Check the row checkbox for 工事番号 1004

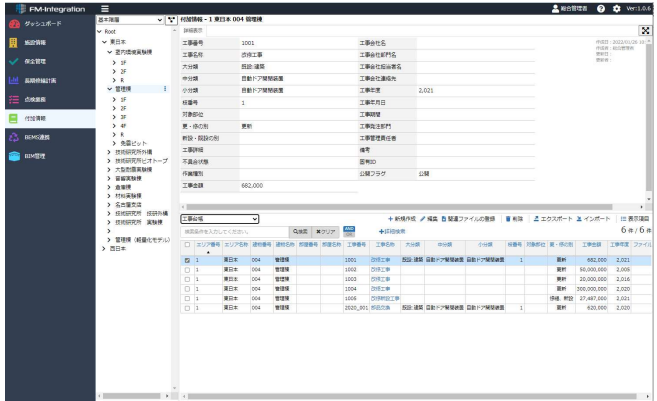pyautogui.click(x=187, y=289)
